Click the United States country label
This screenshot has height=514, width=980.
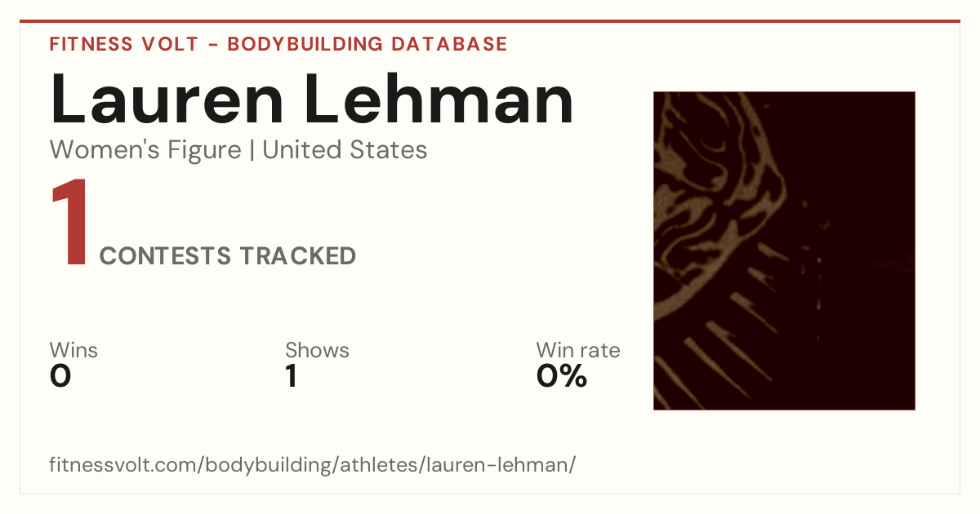pos(345,150)
